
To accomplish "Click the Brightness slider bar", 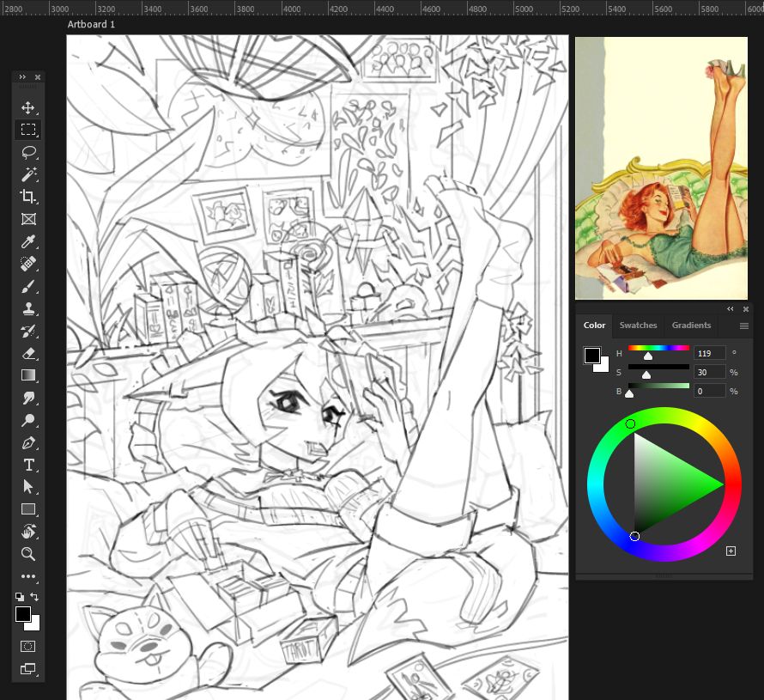I will point(658,386).
